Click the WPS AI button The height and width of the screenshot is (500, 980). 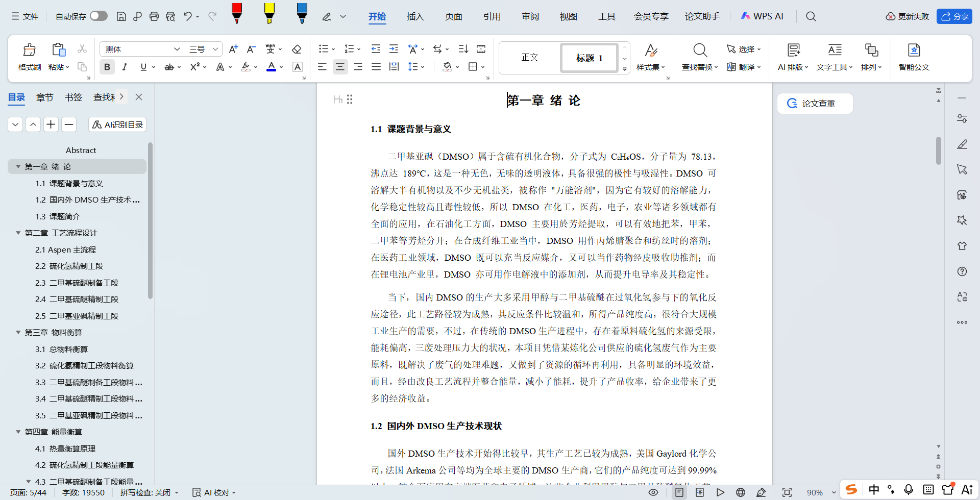(x=762, y=16)
